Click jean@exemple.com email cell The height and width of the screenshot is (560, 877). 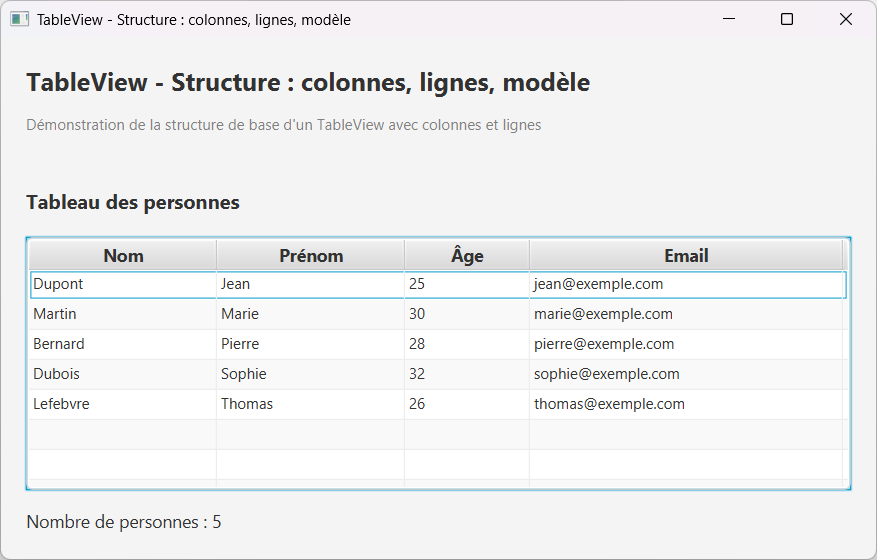[686, 284]
